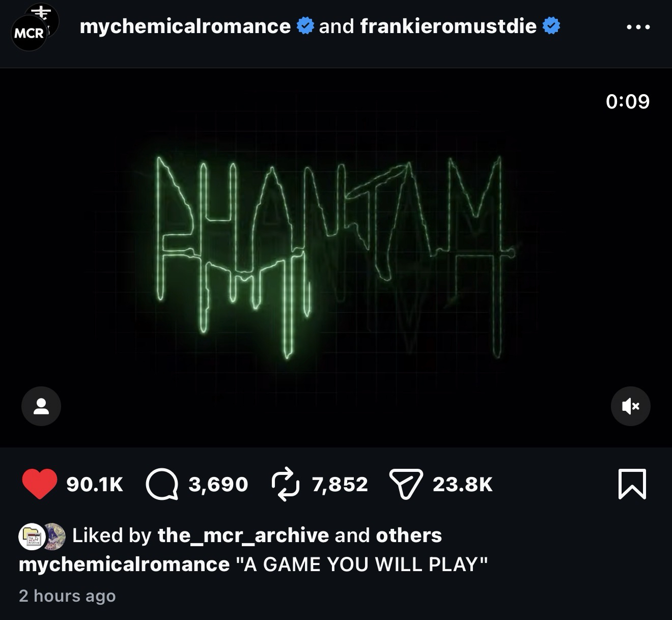
Task: Open comments via the speech bubble icon
Action: 162,484
